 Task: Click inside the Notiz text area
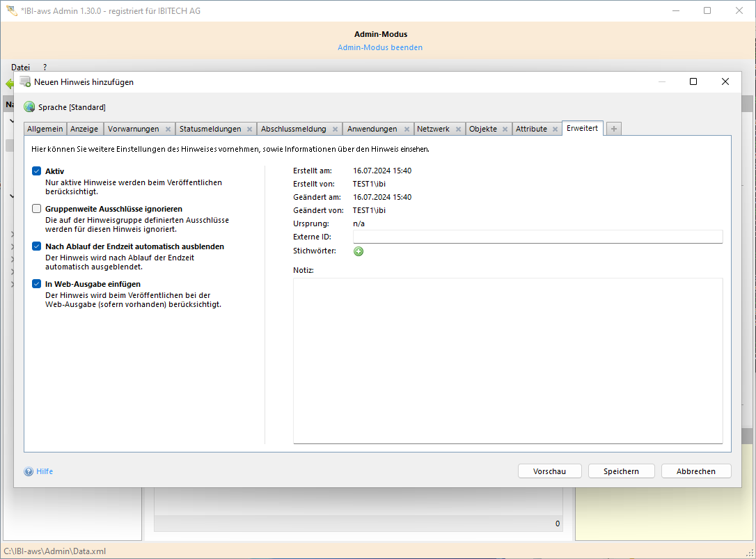(507, 360)
